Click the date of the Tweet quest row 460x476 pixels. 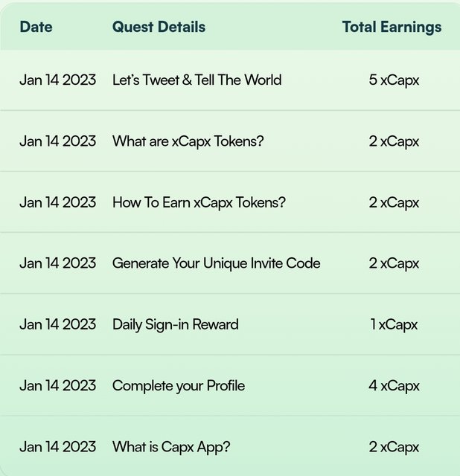tap(57, 80)
